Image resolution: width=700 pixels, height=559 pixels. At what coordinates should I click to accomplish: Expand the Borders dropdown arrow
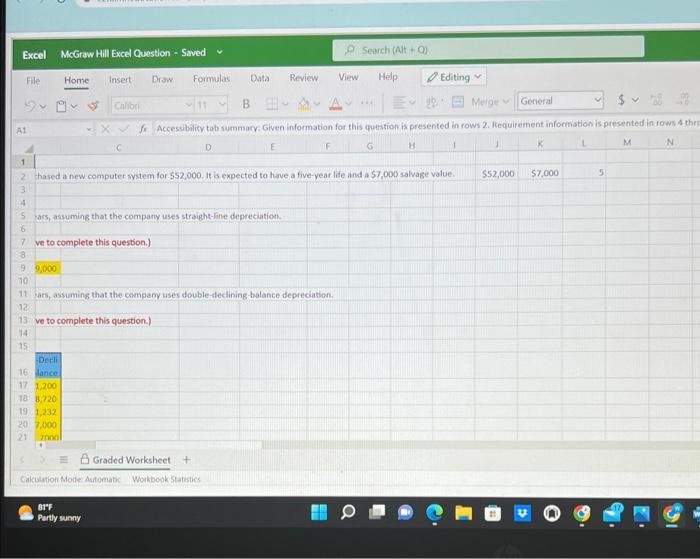[x=285, y=104]
